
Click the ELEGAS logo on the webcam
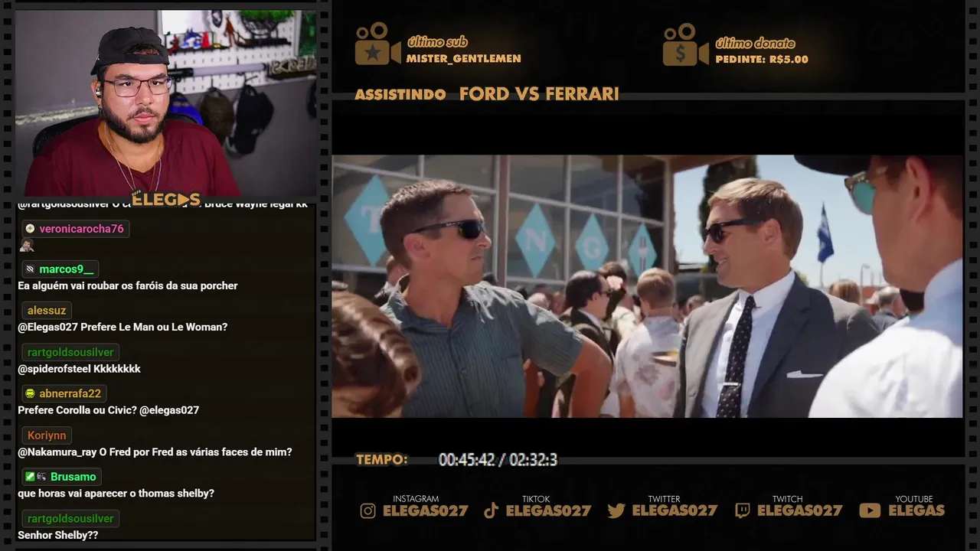coord(166,200)
